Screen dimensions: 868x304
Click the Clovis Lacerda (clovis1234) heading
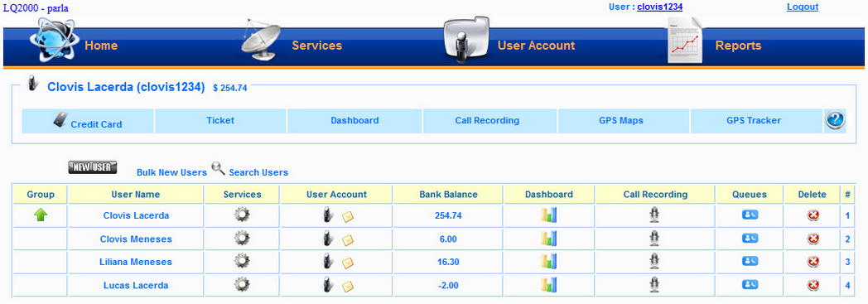126,87
